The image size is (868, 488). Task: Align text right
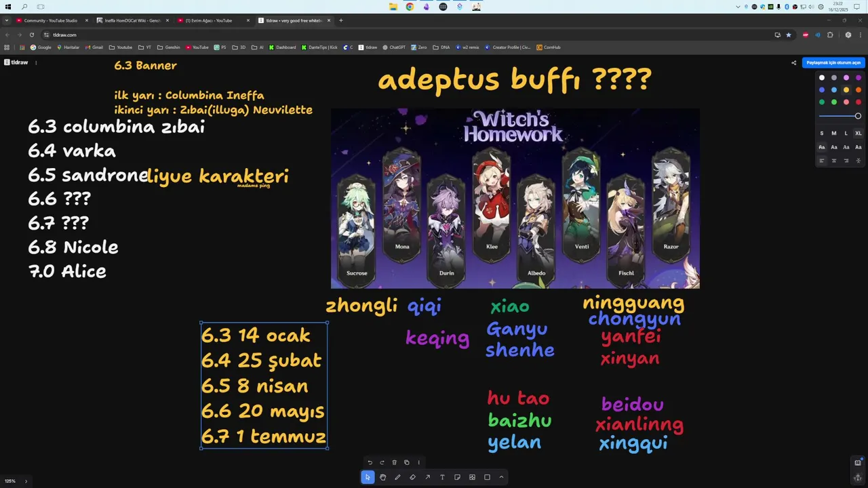click(x=846, y=161)
